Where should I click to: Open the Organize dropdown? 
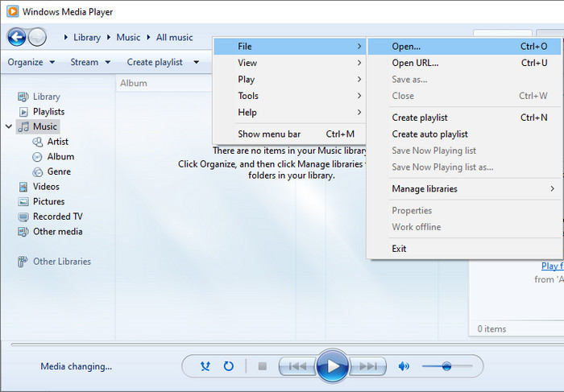point(31,62)
